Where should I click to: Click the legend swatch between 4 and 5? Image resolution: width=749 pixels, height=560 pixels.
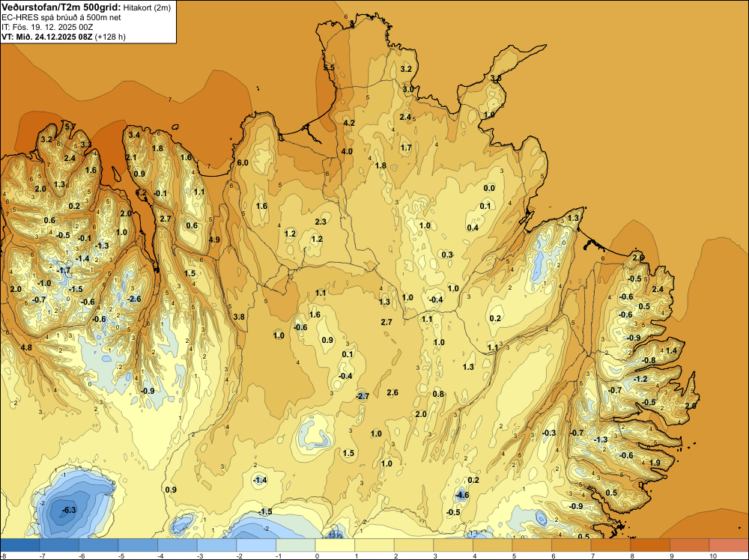(493, 545)
